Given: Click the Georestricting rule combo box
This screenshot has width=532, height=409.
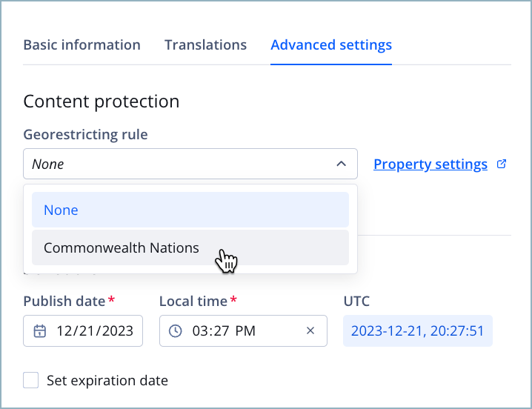Looking at the screenshot, I should [178, 164].
